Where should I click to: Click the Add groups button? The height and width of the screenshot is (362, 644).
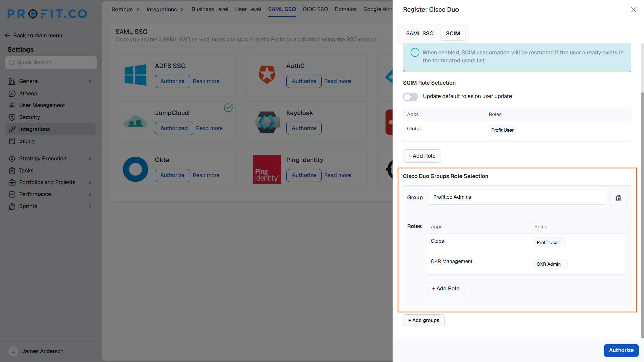click(424, 320)
